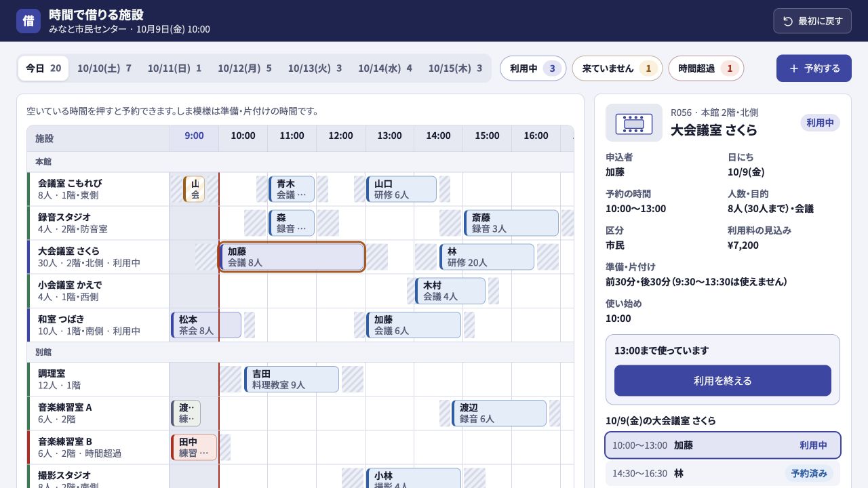Toggle the 来ていません 1 filter chip

point(617,68)
